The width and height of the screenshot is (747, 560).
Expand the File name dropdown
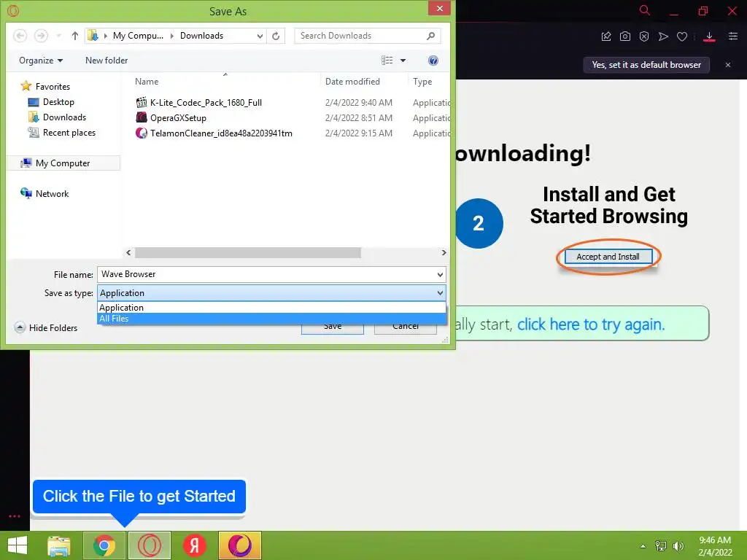(440, 274)
